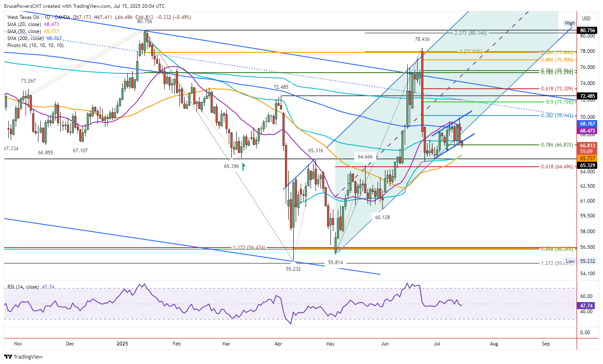
Task: Click the TradingView logo at bottom left
Action: coord(24,357)
